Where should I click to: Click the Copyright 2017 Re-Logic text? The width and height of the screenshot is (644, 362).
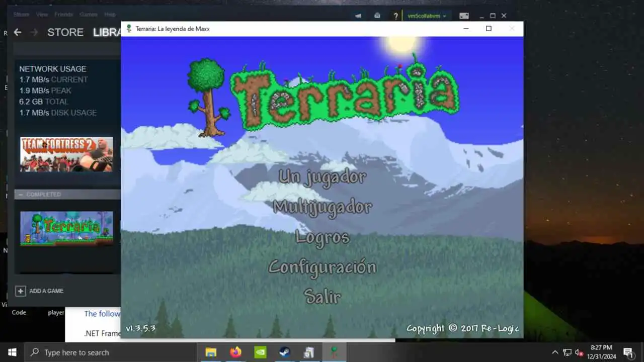tap(462, 329)
